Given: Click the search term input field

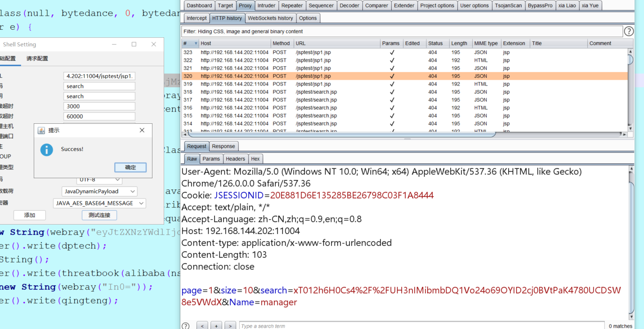Looking at the screenshot, I should pos(421,326).
